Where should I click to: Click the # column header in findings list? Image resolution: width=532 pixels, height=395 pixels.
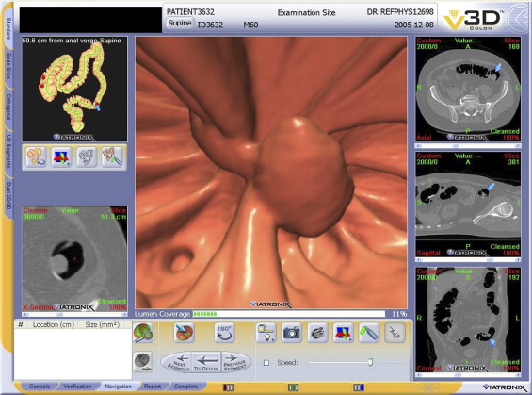pyautogui.click(x=21, y=324)
